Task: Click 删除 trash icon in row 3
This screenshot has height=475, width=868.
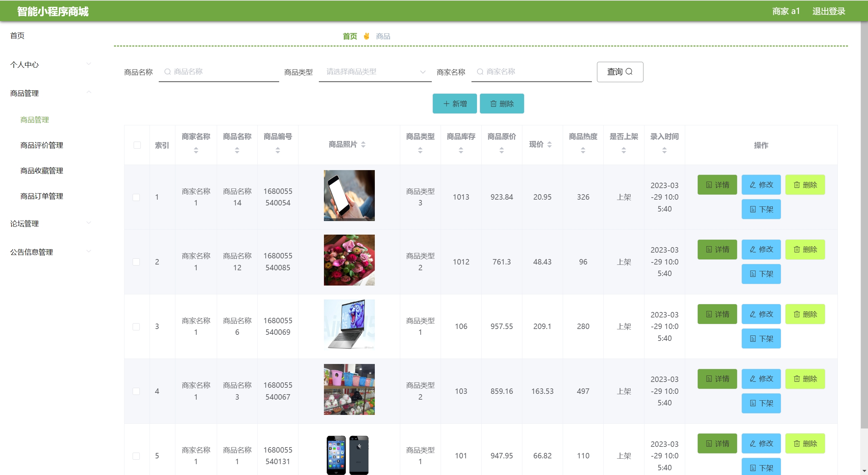Action: pos(797,314)
